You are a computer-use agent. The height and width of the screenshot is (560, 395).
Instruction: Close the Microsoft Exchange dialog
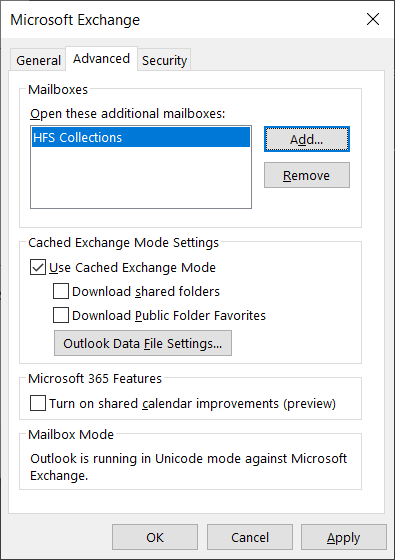(373, 19)
